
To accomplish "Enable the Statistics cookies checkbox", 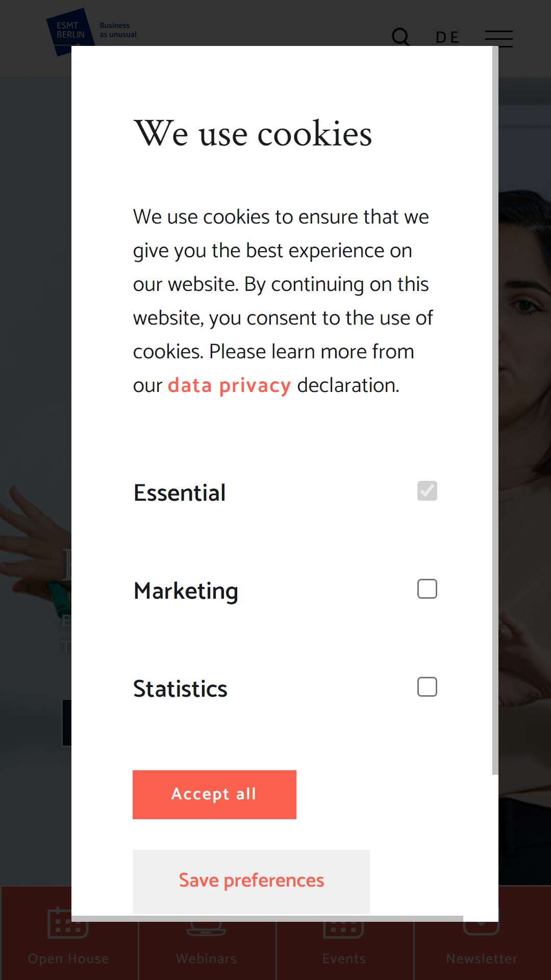I will click(x=427, y=687).
